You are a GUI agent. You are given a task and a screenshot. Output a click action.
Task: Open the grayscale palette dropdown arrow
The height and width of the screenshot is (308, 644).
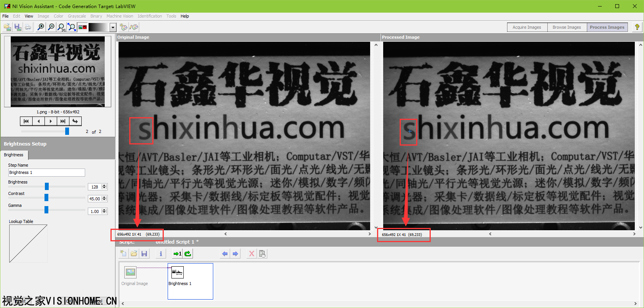113,27
